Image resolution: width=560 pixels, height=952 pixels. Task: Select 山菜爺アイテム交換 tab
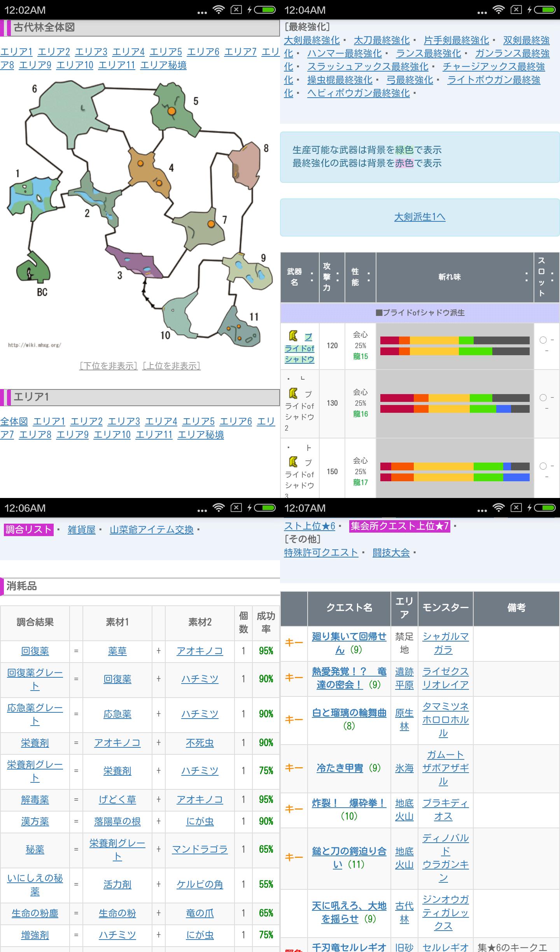pyautogui.click(x=151, y=529)
